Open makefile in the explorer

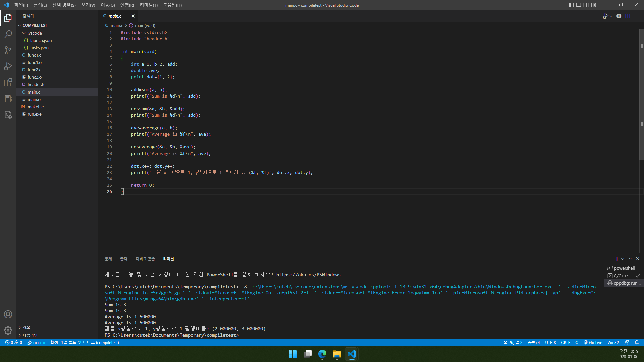pos(57,107)
